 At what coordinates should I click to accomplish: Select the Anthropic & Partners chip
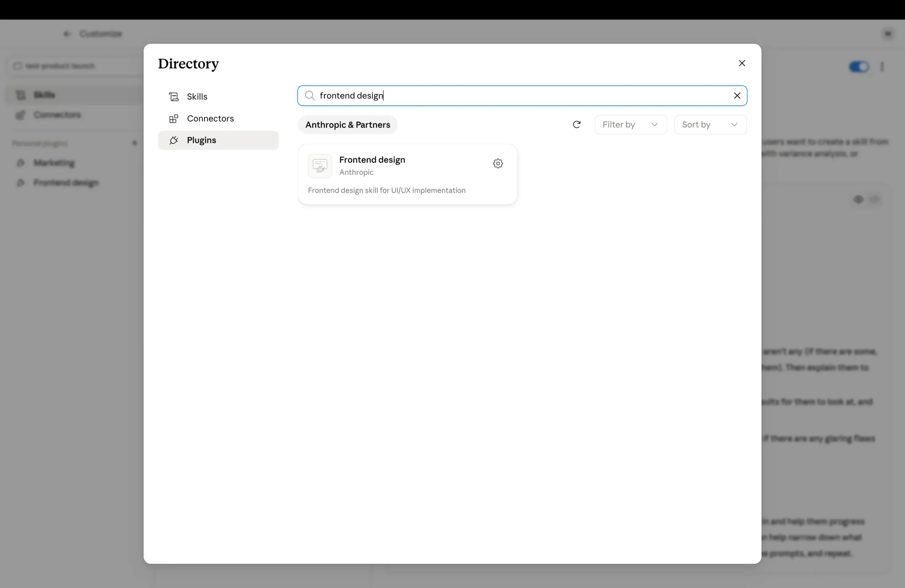pyautogui.click(x=348, y=125)
